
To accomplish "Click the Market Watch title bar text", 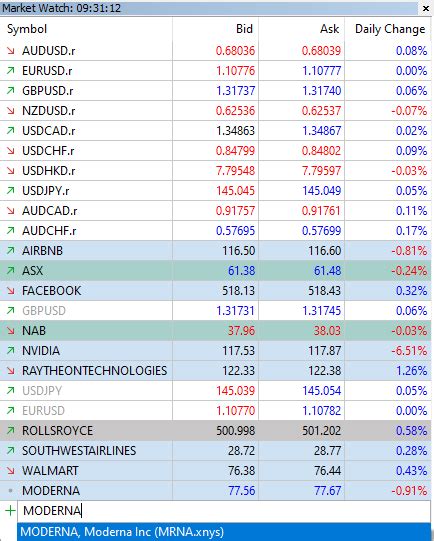I will click(x=61, y=8).
